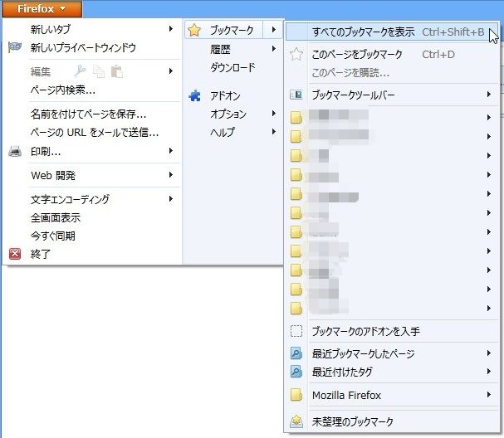The width and height of the screenshot is (504, 438).
Task: Click the Web 開発 label
Action: click(x=53, y=175)
